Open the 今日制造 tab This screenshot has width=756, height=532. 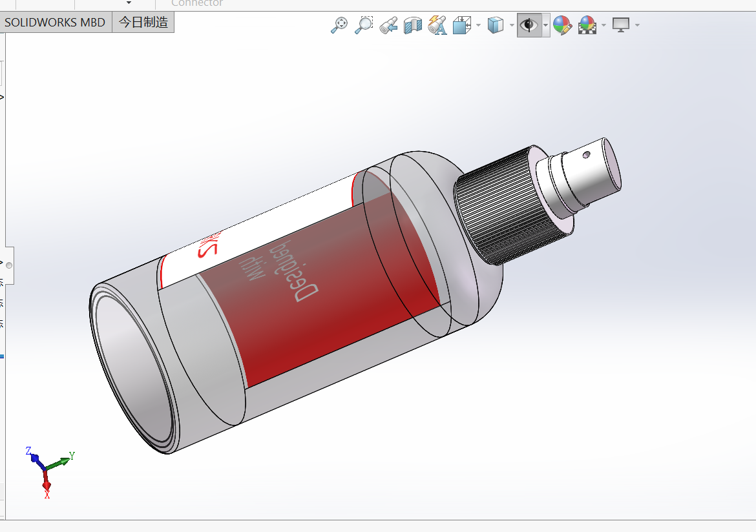coord(143,23)
